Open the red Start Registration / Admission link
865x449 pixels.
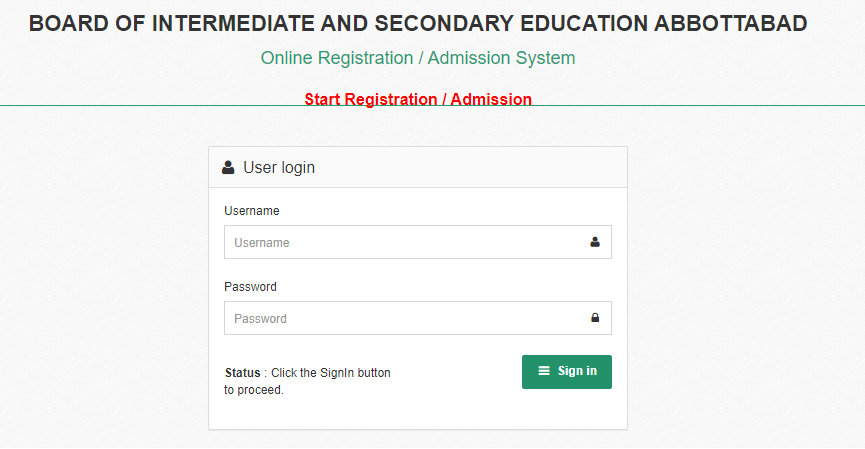coord(418,99)
